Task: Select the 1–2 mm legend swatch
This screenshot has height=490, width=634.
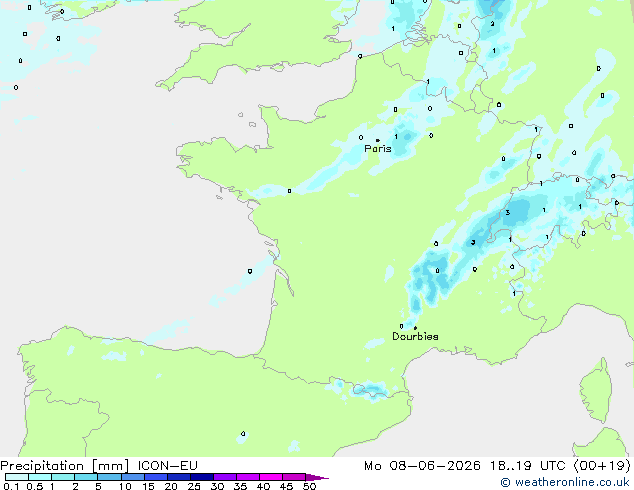Action: 63,477
